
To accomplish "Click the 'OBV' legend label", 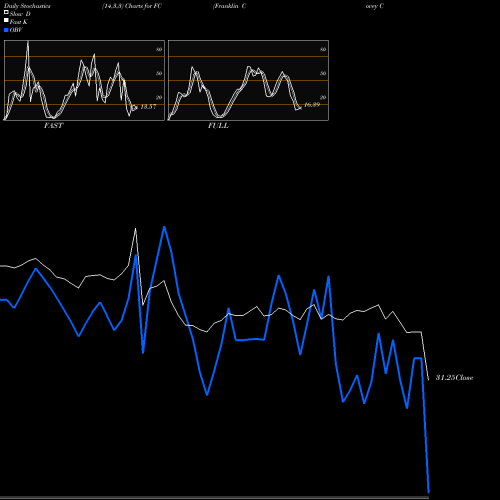I will (x=16, y=30).
